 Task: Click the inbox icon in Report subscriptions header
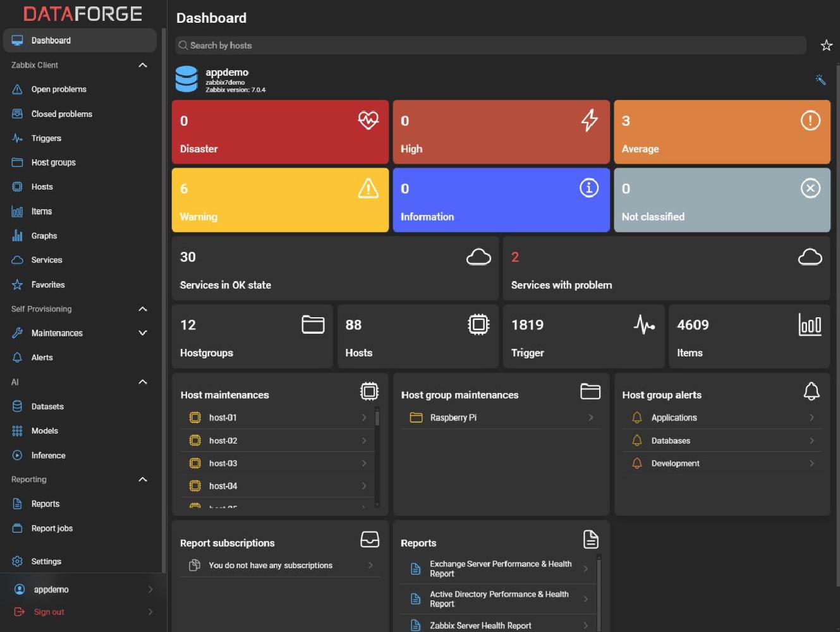(x=370, y=539)
